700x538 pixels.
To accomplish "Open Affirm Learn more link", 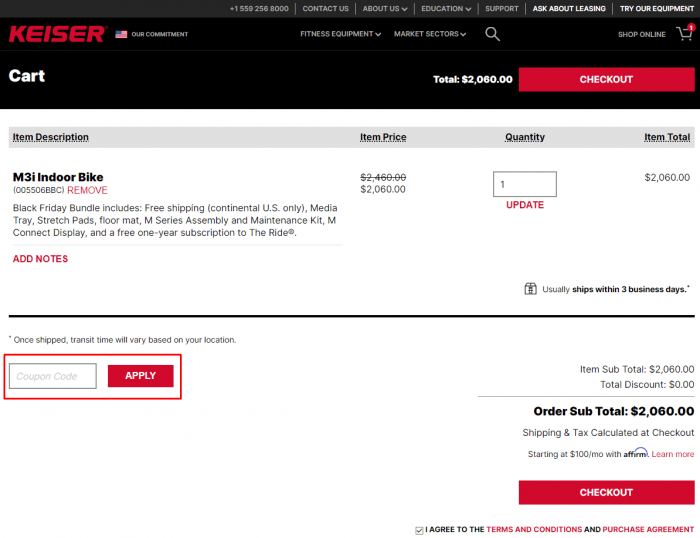I will point(672,454).
